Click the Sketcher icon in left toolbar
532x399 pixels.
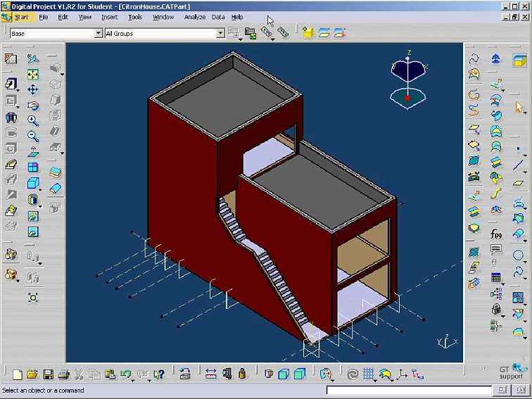point(11,58)
